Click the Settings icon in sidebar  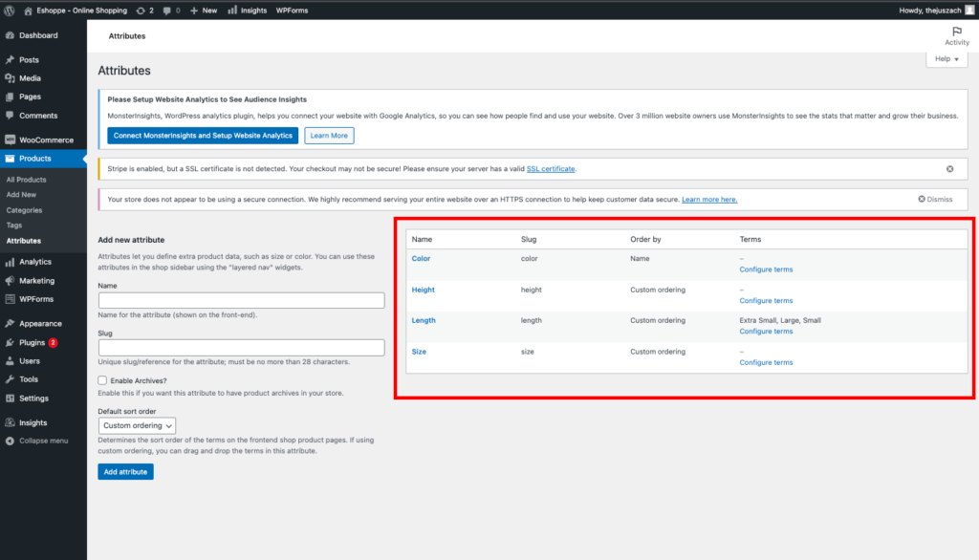pyautogui.click(x=10, y=398)
